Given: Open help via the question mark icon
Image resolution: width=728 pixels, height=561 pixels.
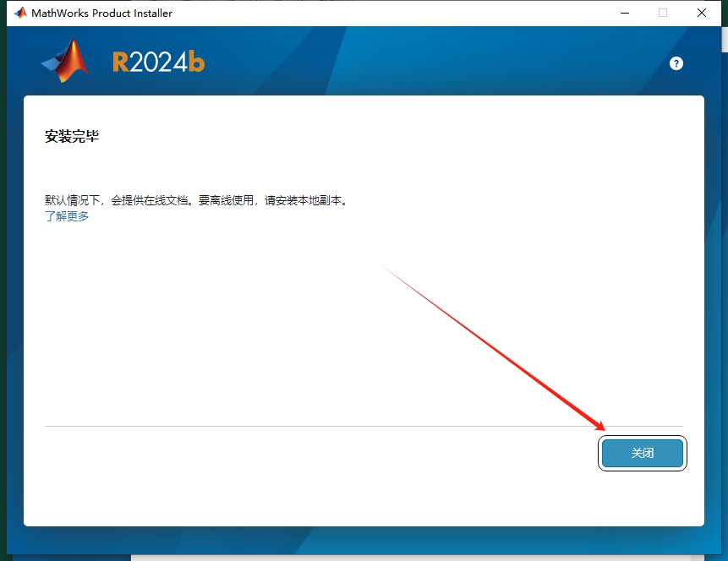Looking at the screenshot, I should 676,63.
